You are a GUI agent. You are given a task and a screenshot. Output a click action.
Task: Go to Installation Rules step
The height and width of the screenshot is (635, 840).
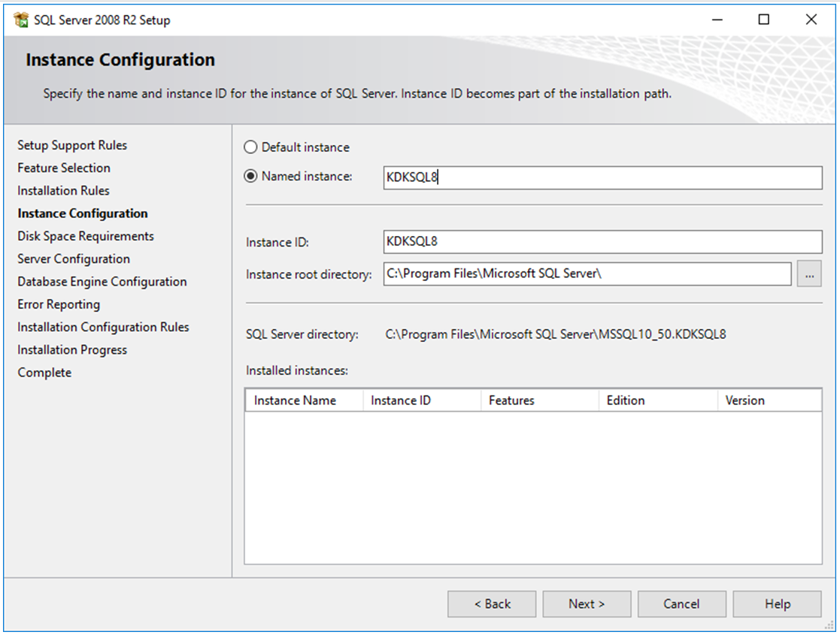(63, 191)
